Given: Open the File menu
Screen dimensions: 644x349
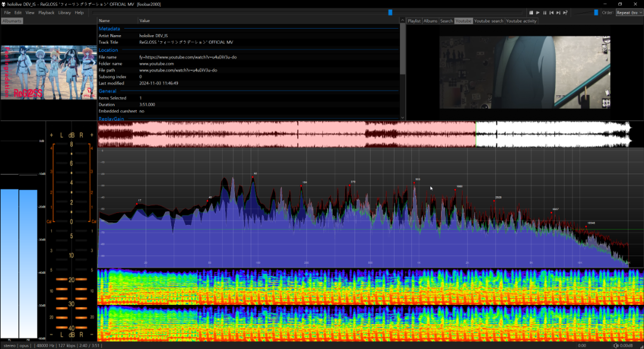Looking at the screenshot, I should point(7,13).
